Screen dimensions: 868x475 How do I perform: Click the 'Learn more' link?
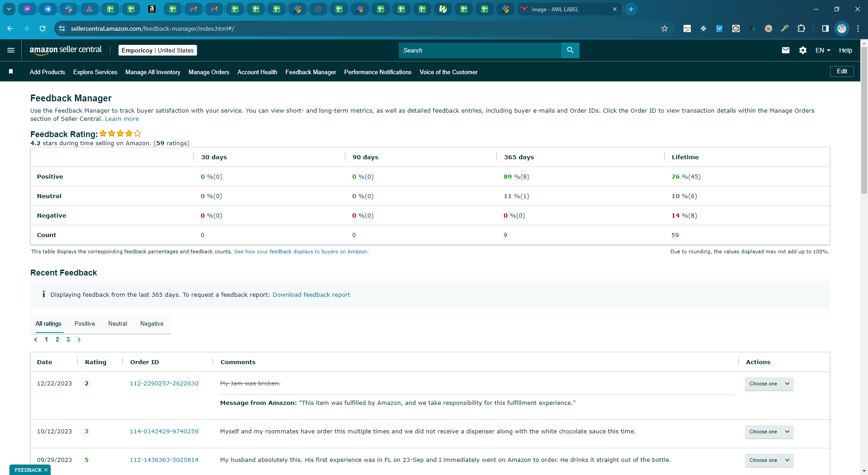(x=122, y=119)
